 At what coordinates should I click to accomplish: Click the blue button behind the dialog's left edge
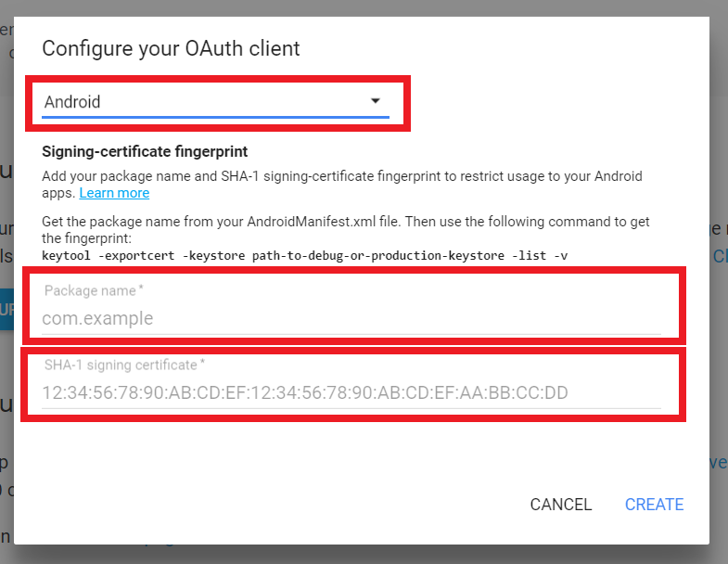pos(6,308)
